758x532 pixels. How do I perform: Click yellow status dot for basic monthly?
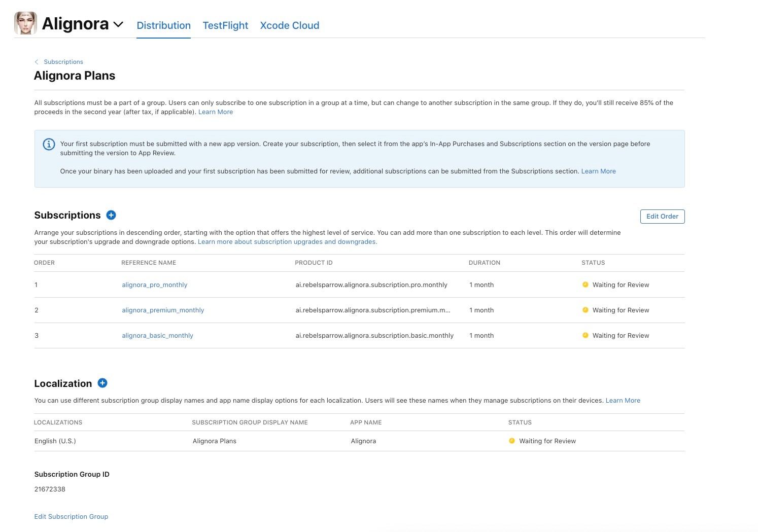point(585,335)
